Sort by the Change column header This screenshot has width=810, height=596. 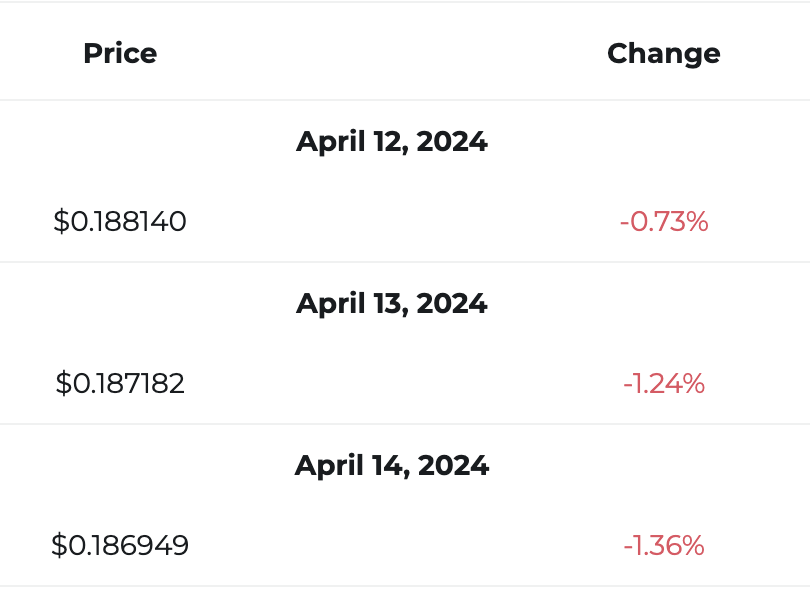click(x=663, y=54)
